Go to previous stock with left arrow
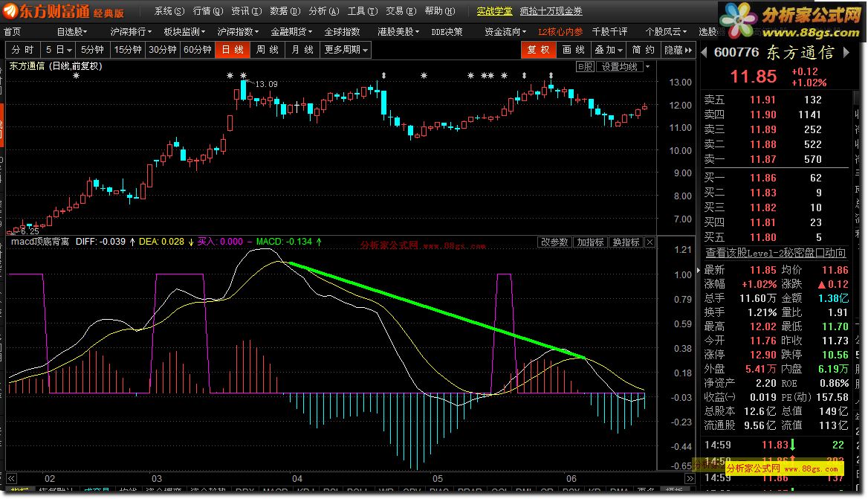This screenshot has height=499, width=868. click(x=705, y=53)
